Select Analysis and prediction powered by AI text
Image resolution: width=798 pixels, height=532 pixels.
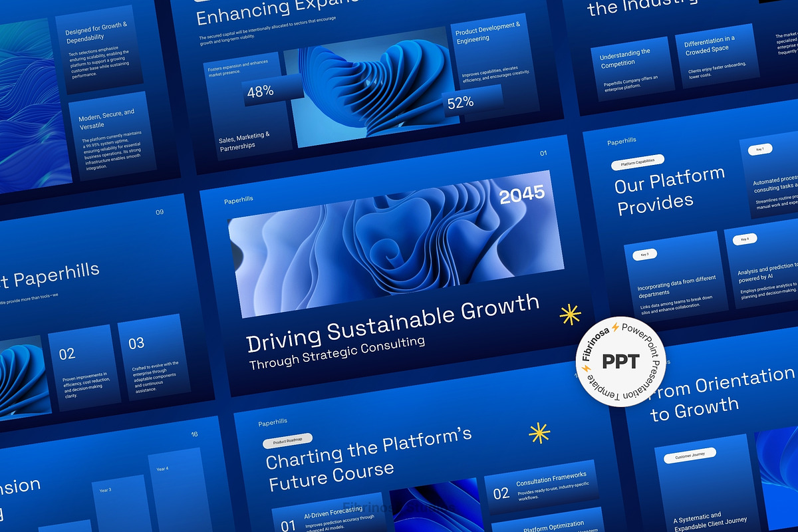pos(767,272)
